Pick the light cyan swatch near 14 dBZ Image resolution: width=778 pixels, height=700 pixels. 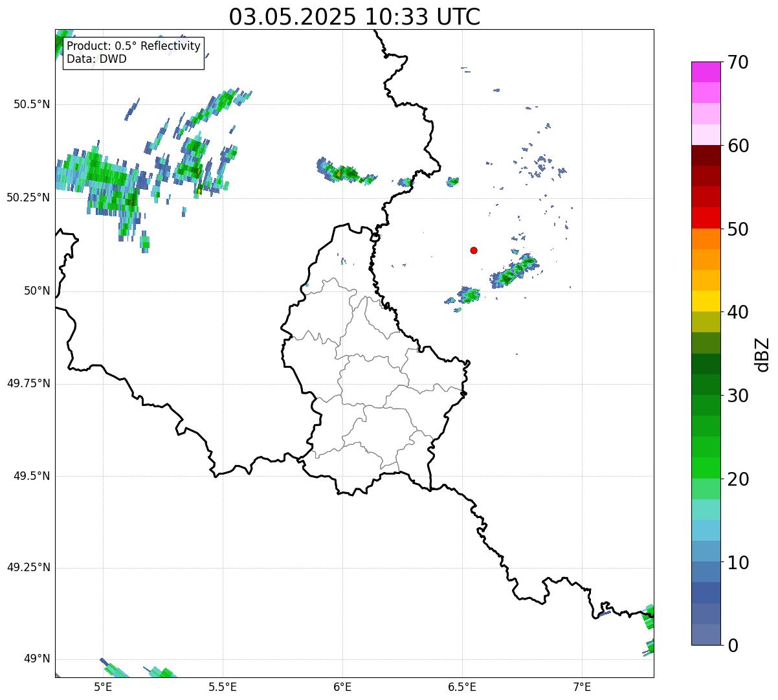(x=706, y=530)
